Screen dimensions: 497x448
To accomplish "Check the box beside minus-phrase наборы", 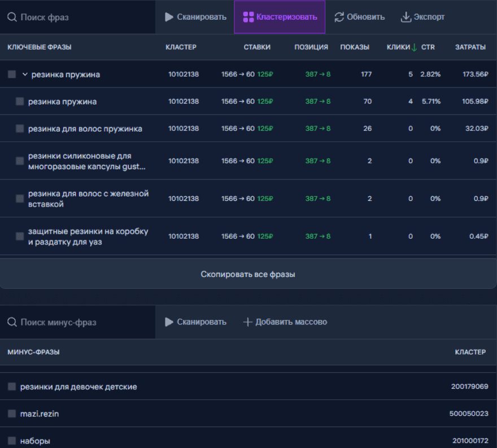I will pyautogui.click(x=12, y=441).
